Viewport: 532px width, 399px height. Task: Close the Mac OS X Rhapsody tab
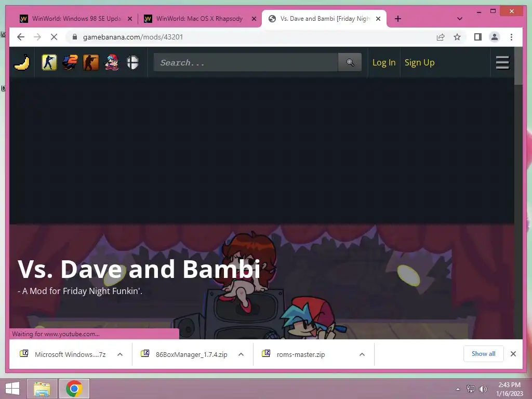click(254, 19)
